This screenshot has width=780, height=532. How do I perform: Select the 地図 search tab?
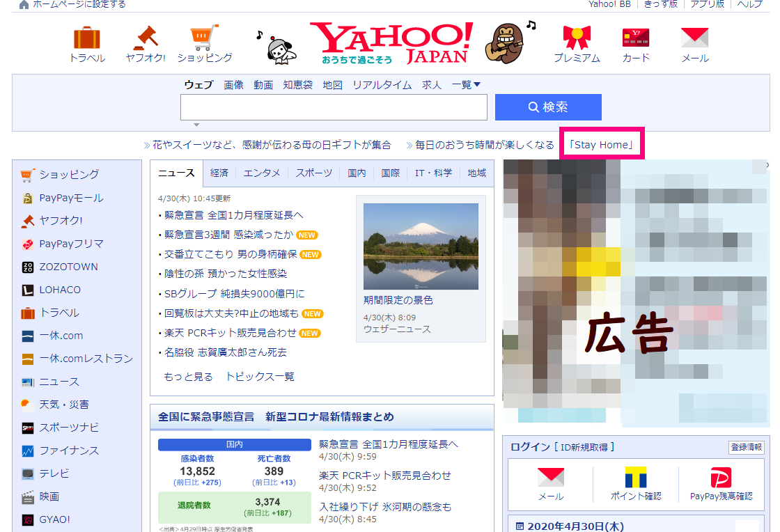(x=332, y=85)
